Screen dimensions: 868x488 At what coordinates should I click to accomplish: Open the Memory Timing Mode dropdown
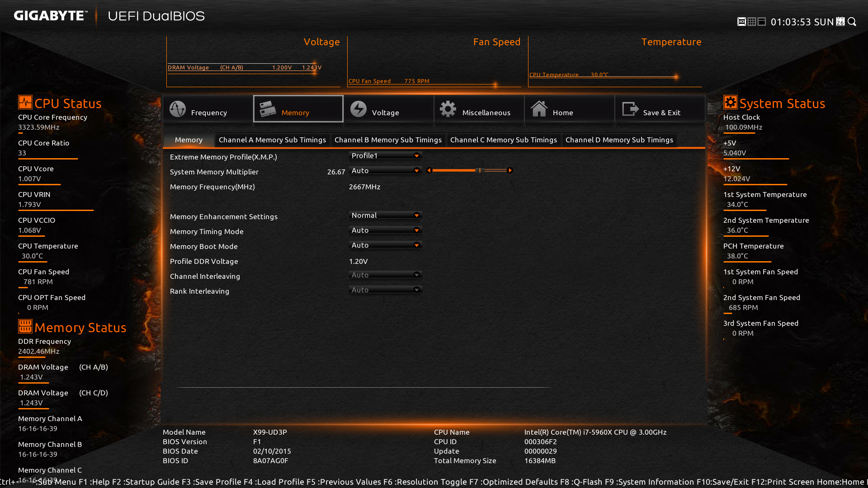coord(385,230)
